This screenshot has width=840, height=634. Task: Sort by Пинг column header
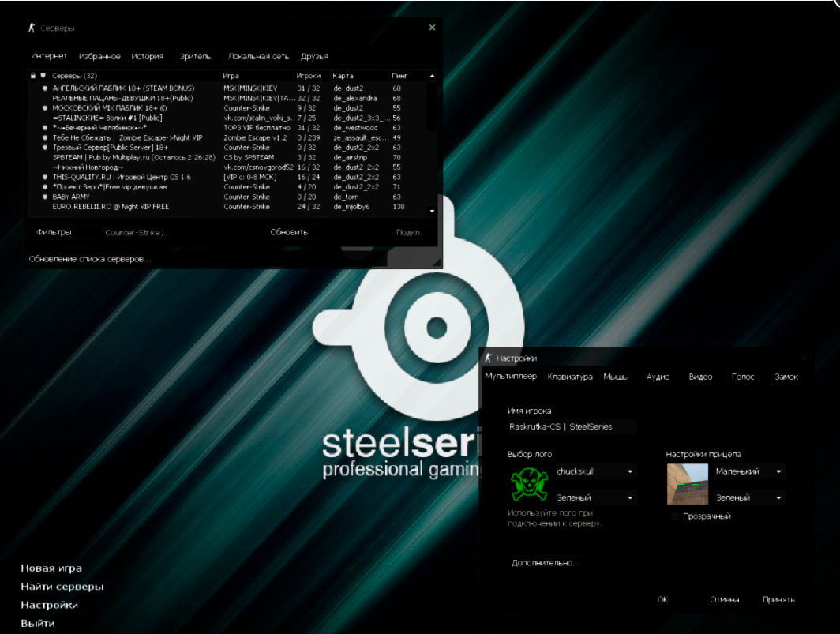407,76
